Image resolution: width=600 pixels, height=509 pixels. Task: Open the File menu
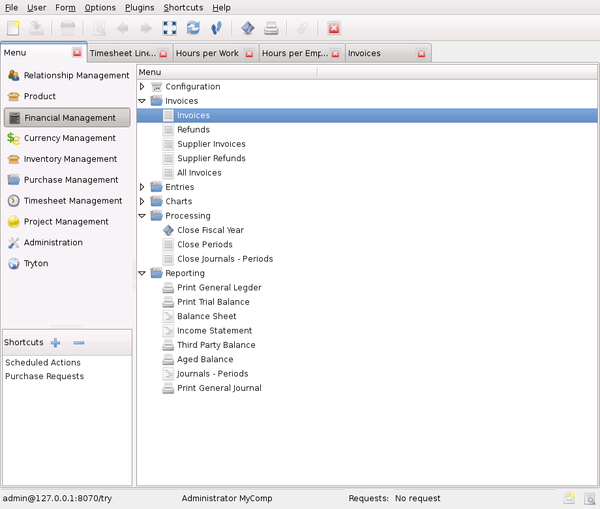pos(11,8)
